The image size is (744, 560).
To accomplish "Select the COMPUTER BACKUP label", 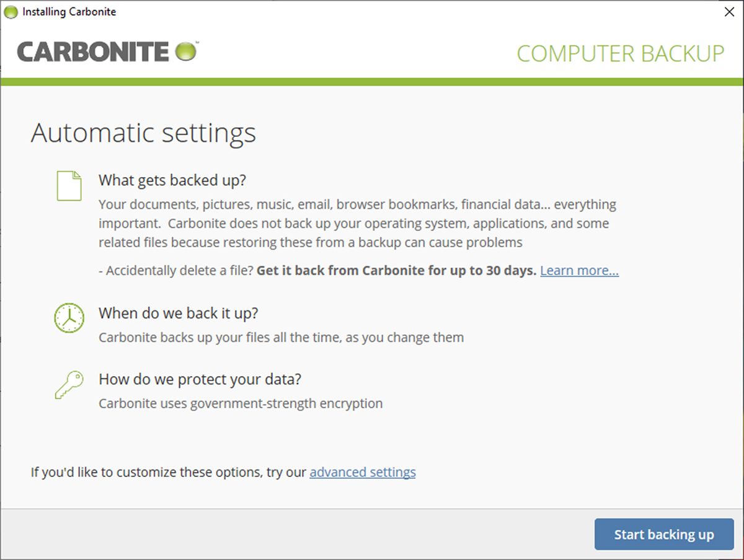I will point(620,54).
